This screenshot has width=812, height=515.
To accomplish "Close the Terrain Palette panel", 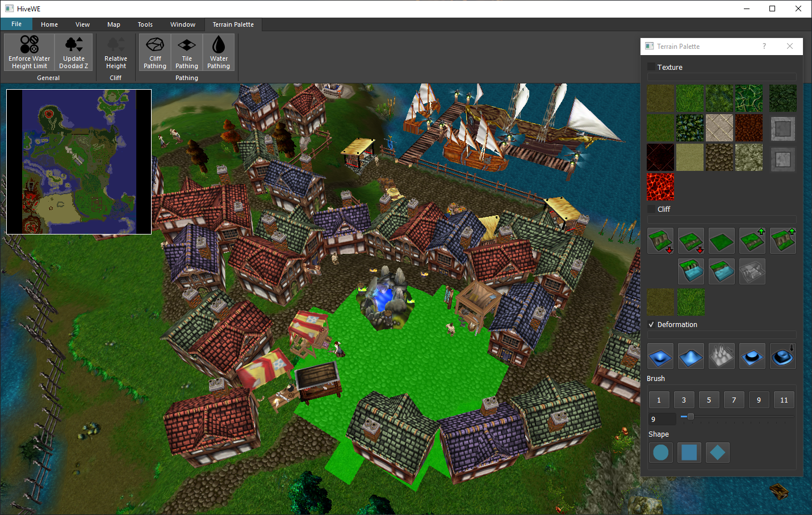I will point(790,47).
